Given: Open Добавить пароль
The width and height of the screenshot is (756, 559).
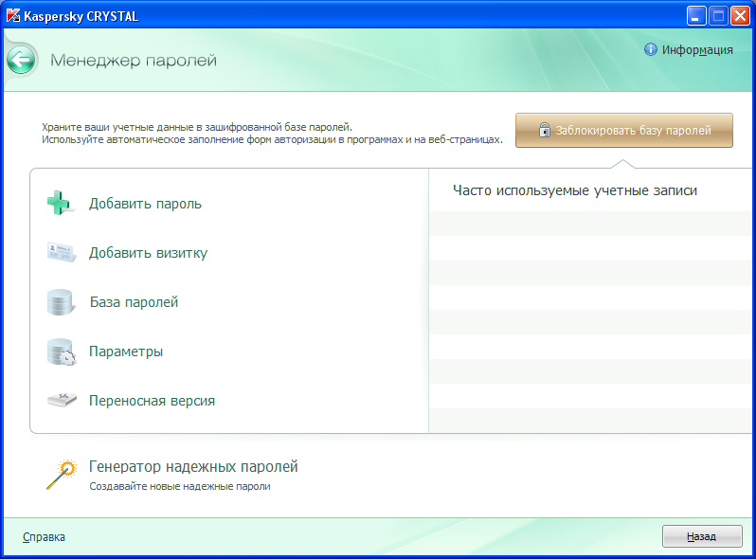Looking at the screenshot, I should (145, 204).
